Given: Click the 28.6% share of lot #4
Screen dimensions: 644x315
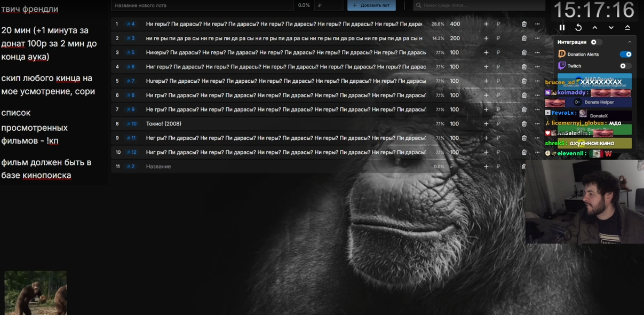Looking at the screenshot, I should tap(438, 24).
